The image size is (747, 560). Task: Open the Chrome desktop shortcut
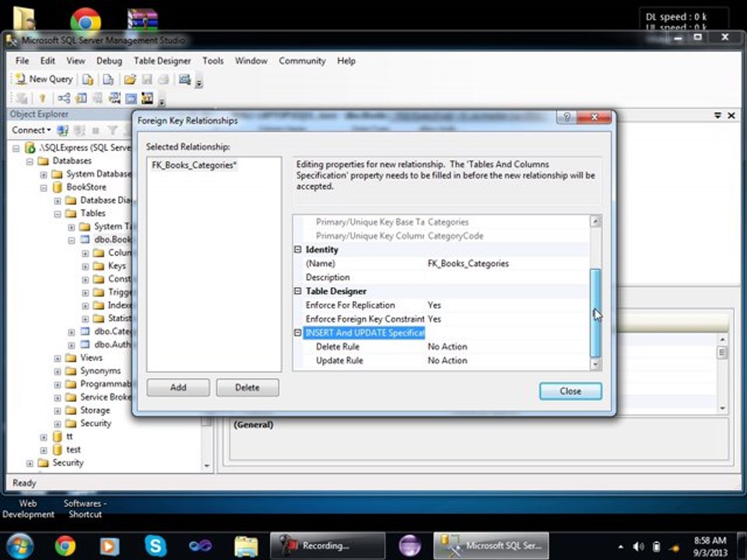[86, 20]
